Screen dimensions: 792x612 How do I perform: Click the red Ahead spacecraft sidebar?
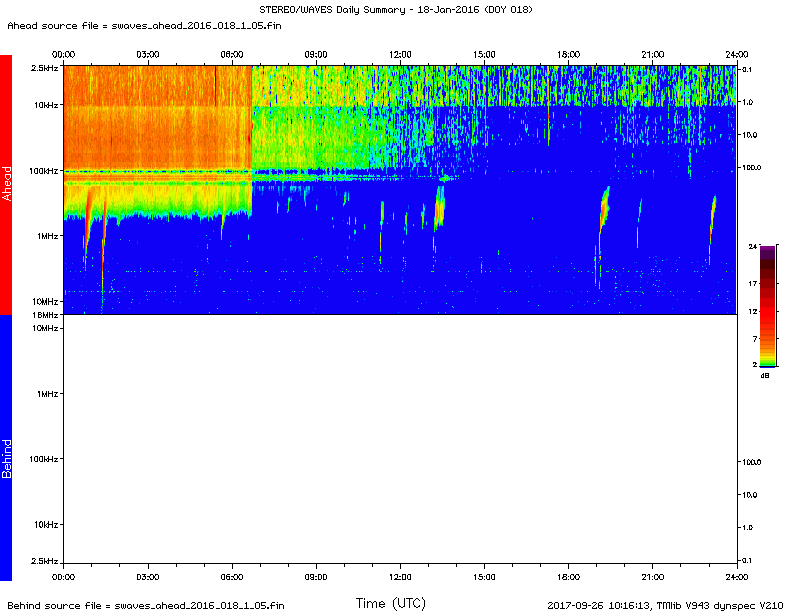(x=6, y=184)
